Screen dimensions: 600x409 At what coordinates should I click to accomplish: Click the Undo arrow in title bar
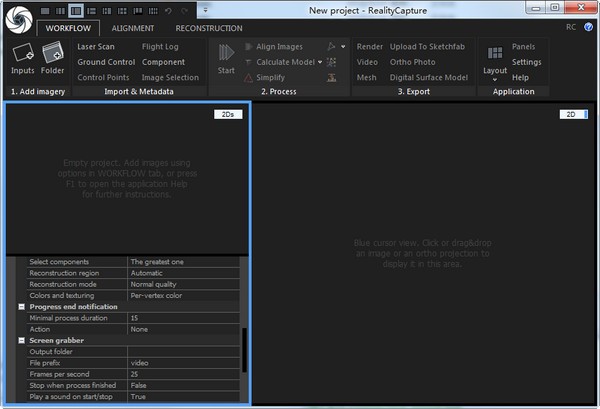tap(166, 10)
